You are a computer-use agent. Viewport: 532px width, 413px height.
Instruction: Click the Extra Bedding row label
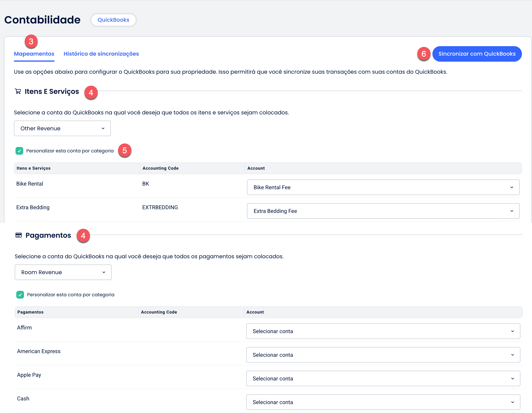[x=33, y=207]
